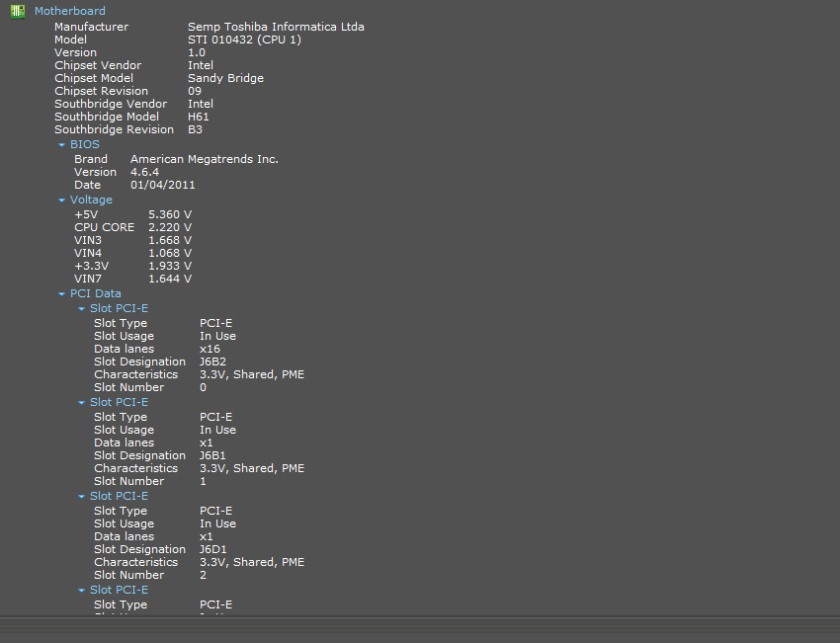This screenshot has height=643, width=840.
Task: Click the 'Chipset Model' label
Action: coord(94,78)
